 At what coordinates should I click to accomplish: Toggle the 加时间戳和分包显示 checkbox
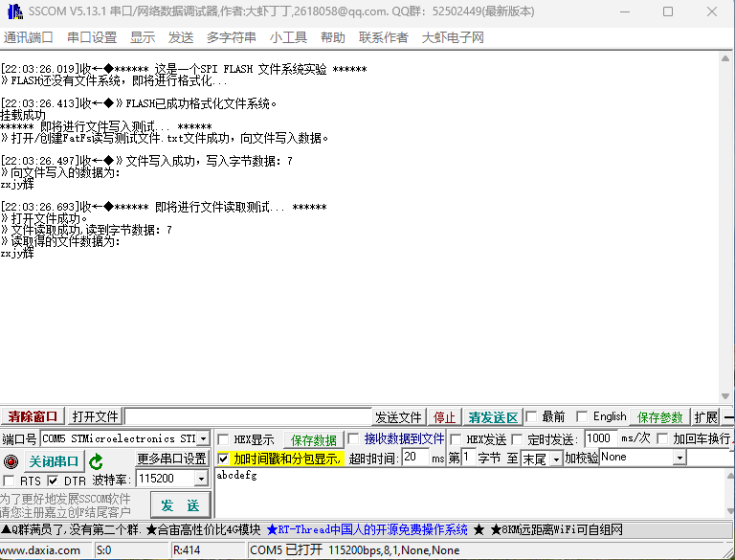pyautogui.click(x=223, y=459)
